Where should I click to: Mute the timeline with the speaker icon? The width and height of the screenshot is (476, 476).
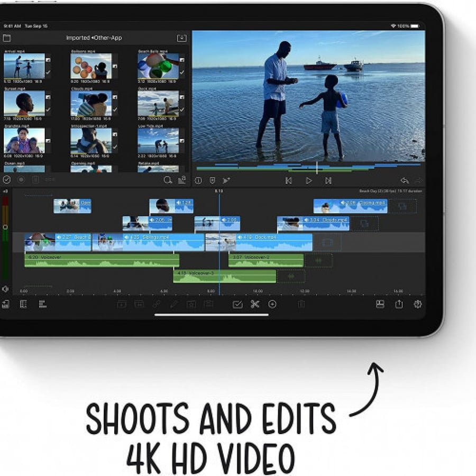[x=5, y=289]
